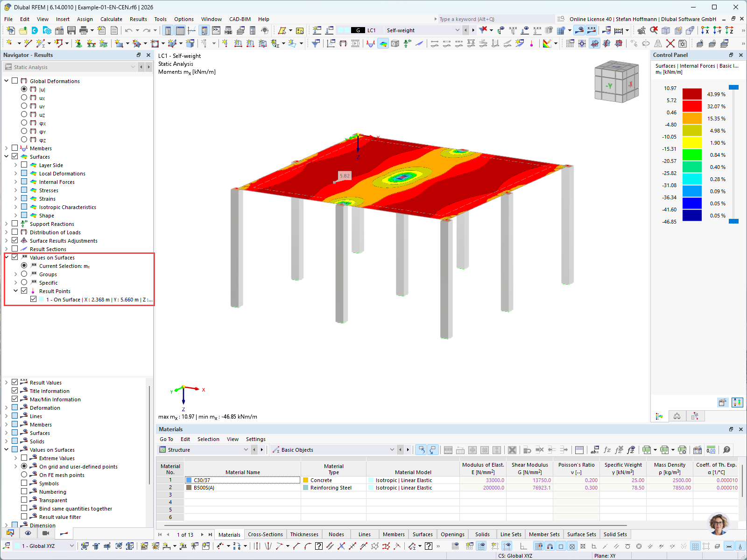
Task: Click the balance scale icon in Control Panel
Action: tap(677, 416)
